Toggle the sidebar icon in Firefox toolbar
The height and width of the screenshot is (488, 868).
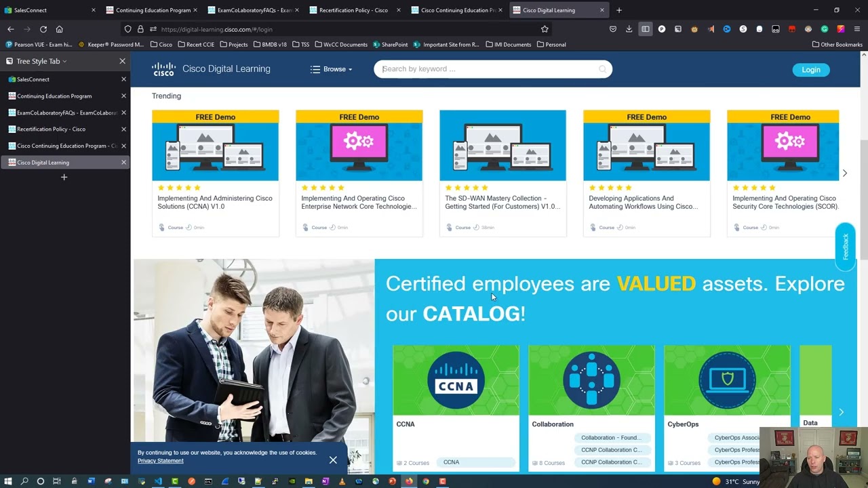point(646,29)
